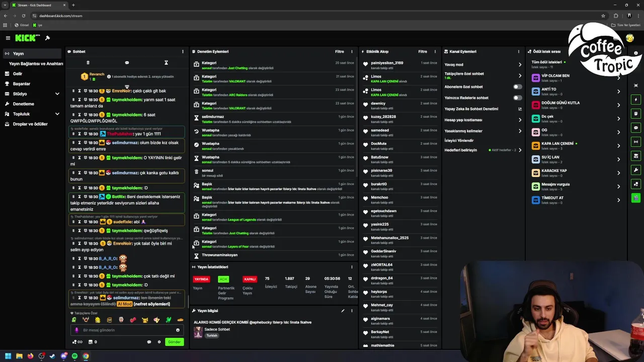Click the Sadece Sohbet category thumbnail

click(198, 332)
